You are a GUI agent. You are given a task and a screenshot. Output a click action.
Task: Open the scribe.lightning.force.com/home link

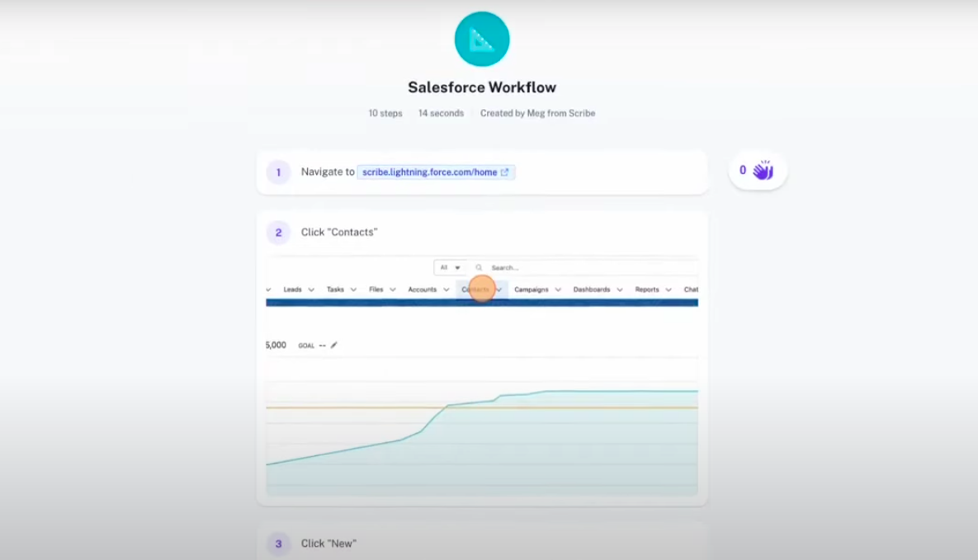coord(430,172)
